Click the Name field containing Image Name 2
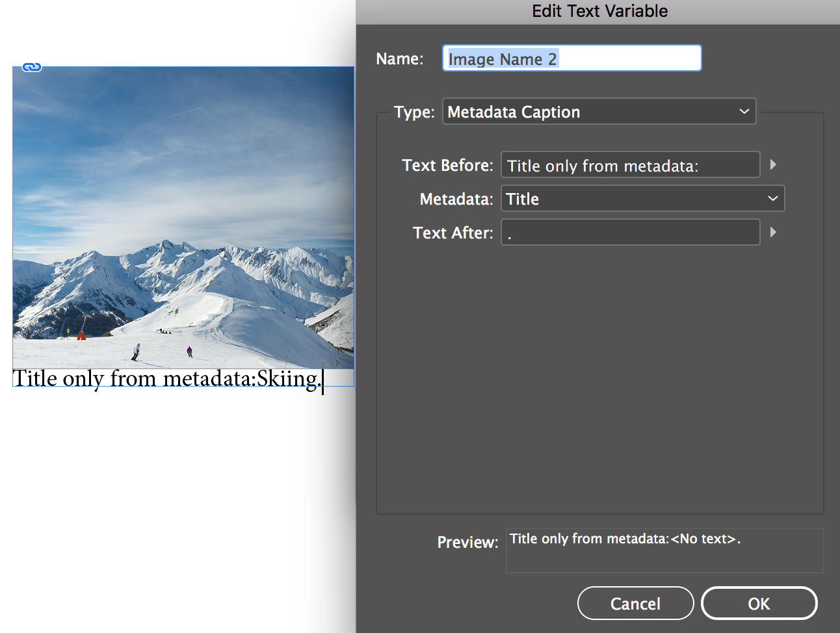This screenshot has height=633, width=840. 571,58
